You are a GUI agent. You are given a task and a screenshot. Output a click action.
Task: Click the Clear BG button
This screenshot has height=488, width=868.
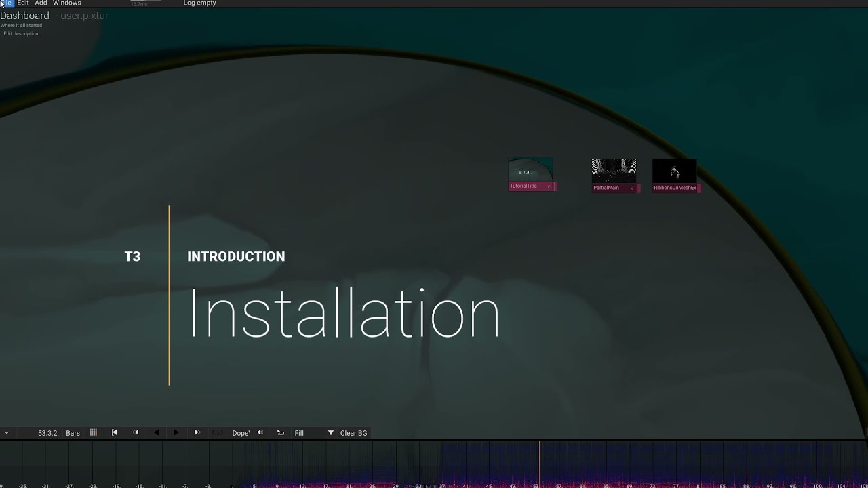pos(353,433)
